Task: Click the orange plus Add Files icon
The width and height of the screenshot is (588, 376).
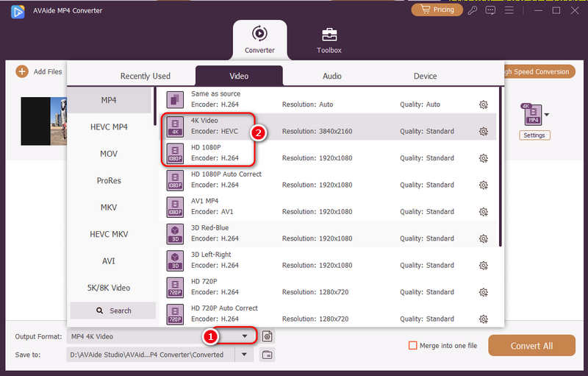Action: click(22, 71)
